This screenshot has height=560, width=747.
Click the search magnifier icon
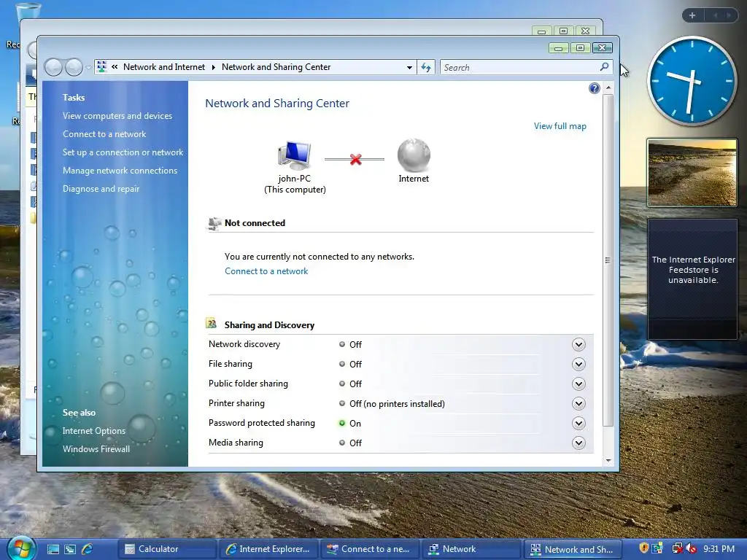[x=604, y=66]
